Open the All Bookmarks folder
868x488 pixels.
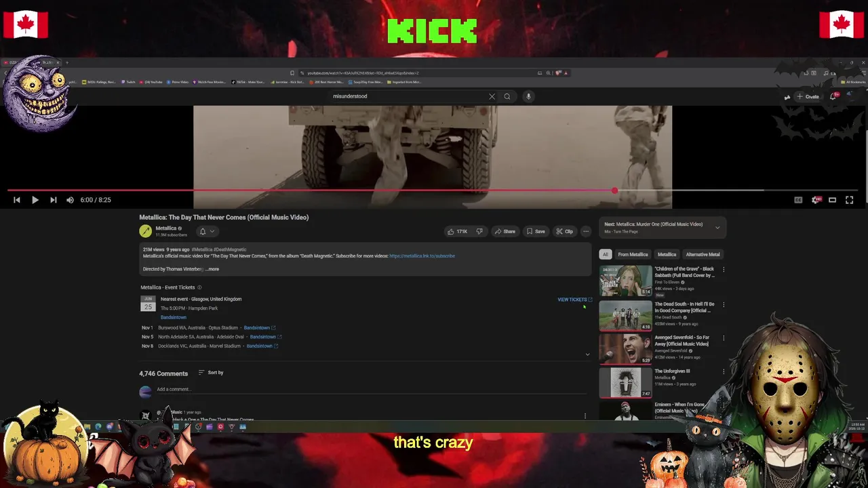(853, 82)
